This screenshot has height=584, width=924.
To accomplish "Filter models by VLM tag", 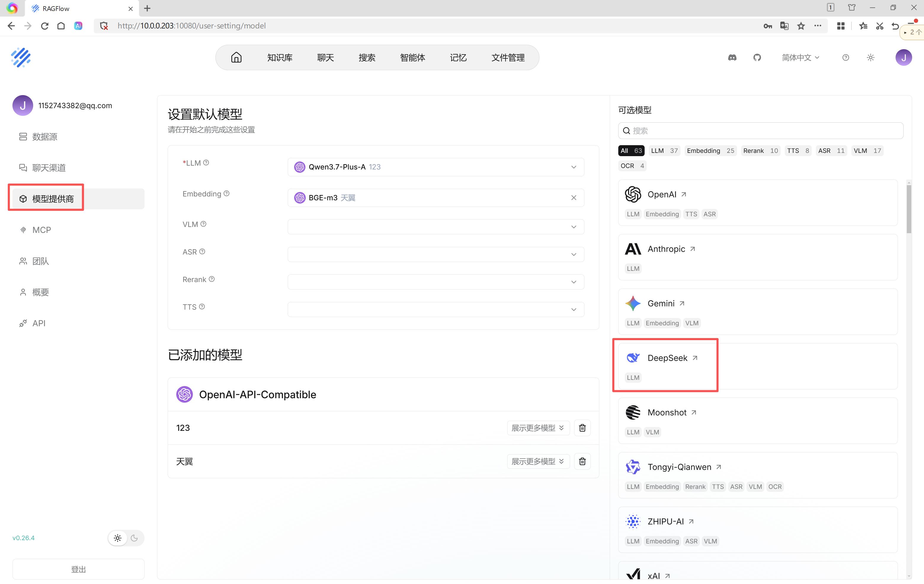I will [867, 151].
